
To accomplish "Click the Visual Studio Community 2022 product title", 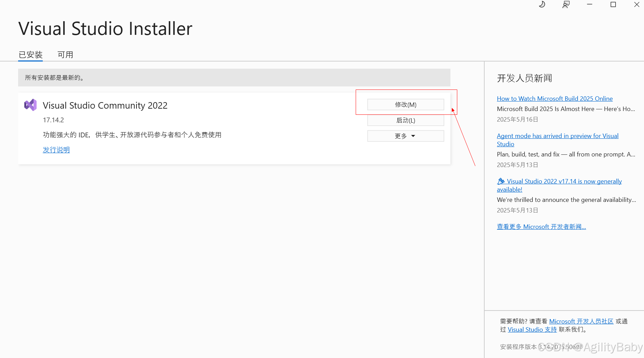I will 105,105.
